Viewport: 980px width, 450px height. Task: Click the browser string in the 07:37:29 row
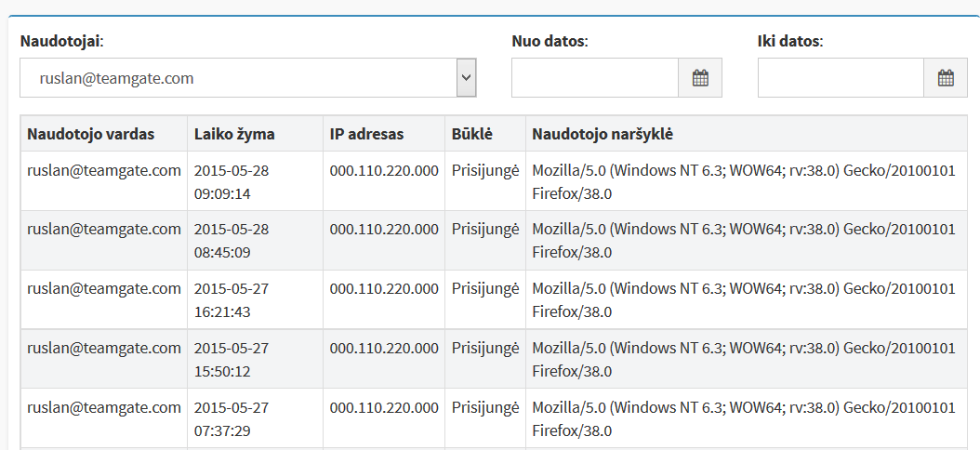tap(744, 418)
